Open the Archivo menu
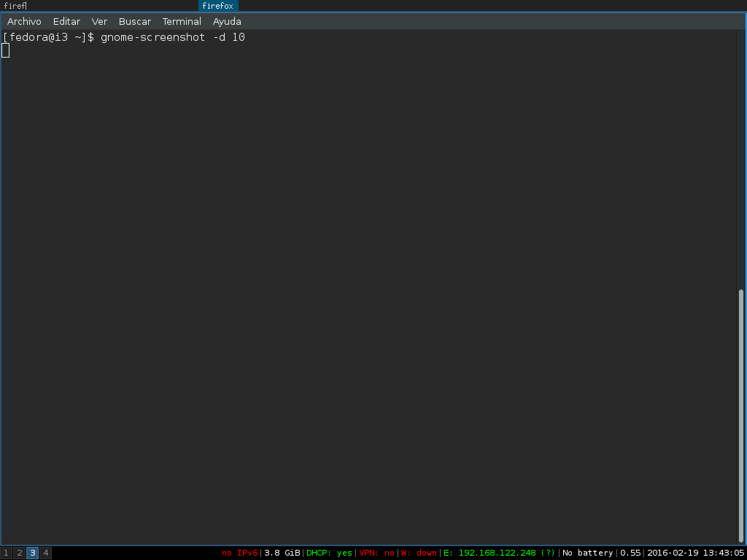Screen dimensions: 747x560 pos(24,22)
